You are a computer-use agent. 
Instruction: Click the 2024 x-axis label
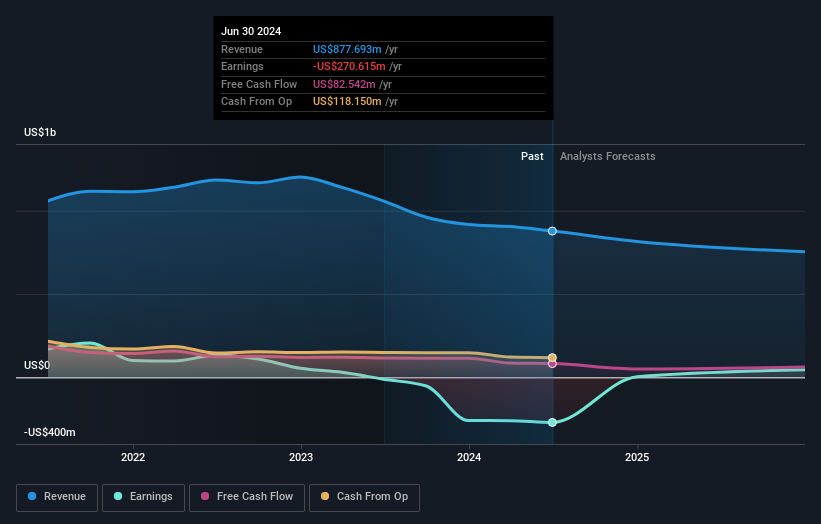click(469, 457)
